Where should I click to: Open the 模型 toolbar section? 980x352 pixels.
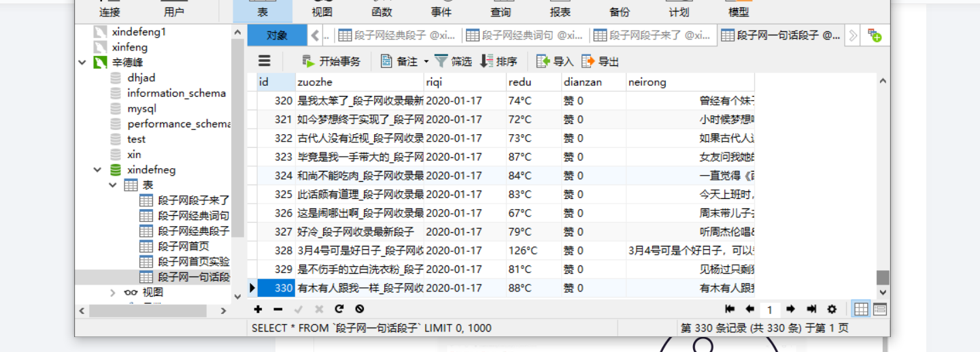point(739,10)
